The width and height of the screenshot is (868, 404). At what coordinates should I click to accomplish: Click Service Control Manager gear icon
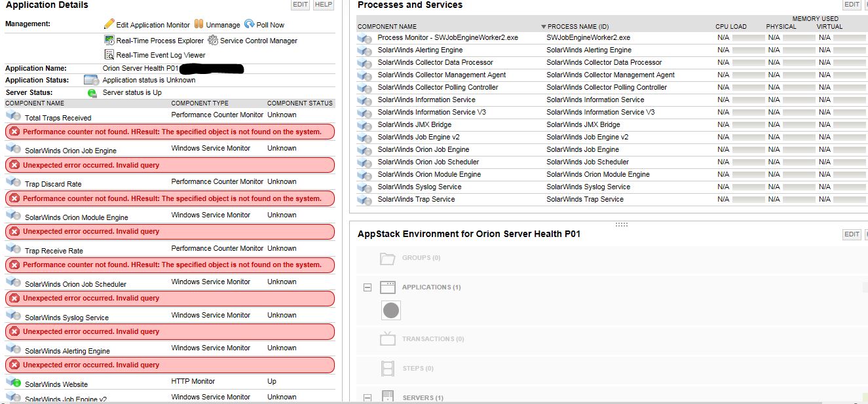[213, 40]
